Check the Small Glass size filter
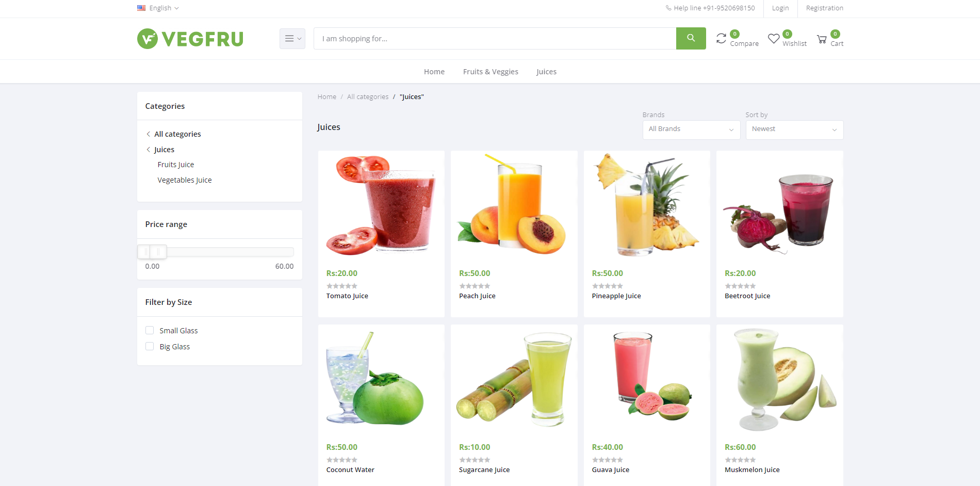This screenshot has width=980, height=486. click(x=150, y=330)
